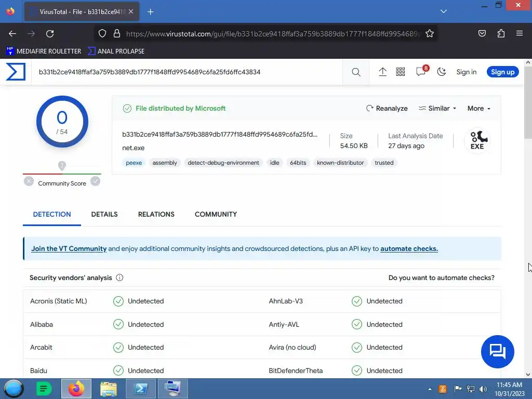Click the Sign up button
The image size is (532, 399).
[502, 72]
